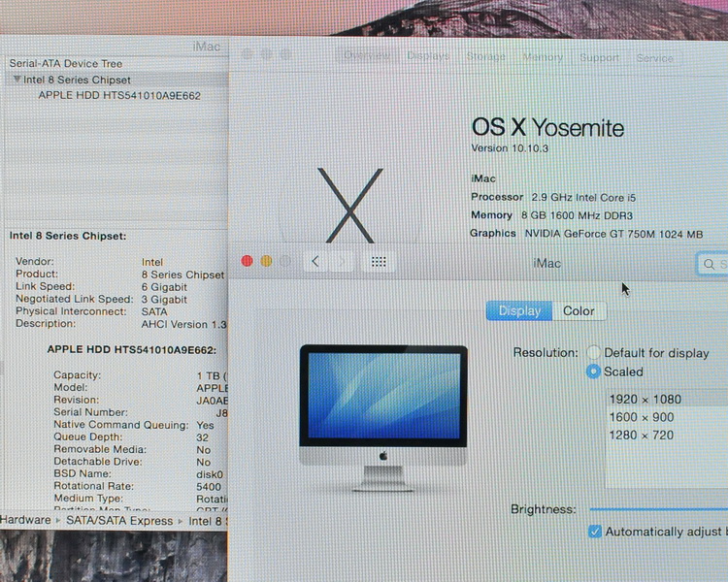Screen dimensions: 728x582
Task: Click the search field in System Preferences
Action: tap(712, 264)
